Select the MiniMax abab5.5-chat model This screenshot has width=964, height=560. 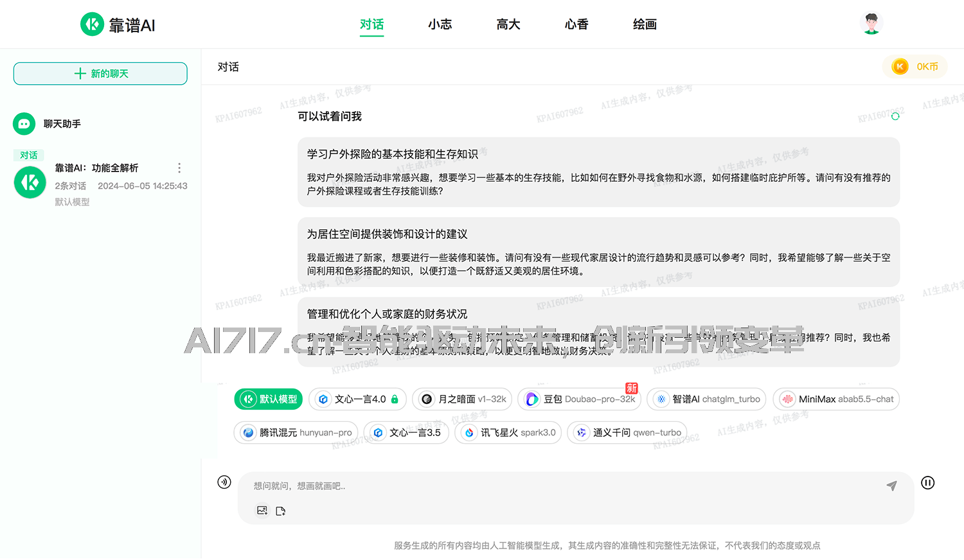coord(836,399)
